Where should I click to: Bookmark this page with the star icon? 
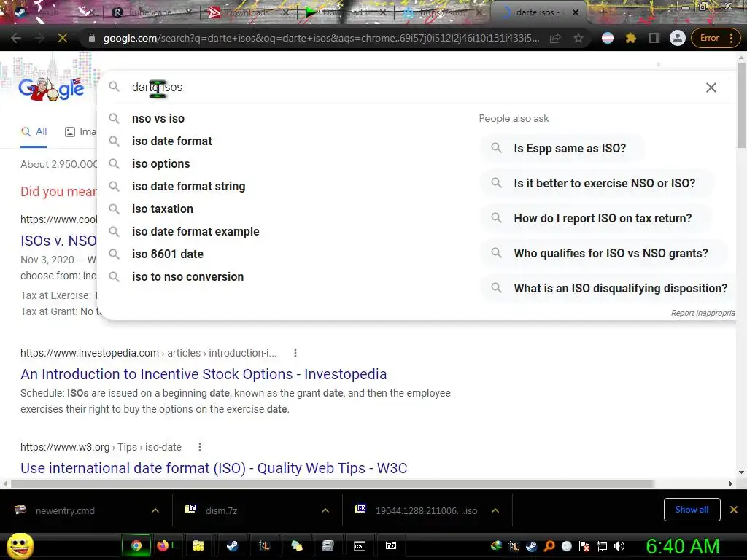click(578, 38)
